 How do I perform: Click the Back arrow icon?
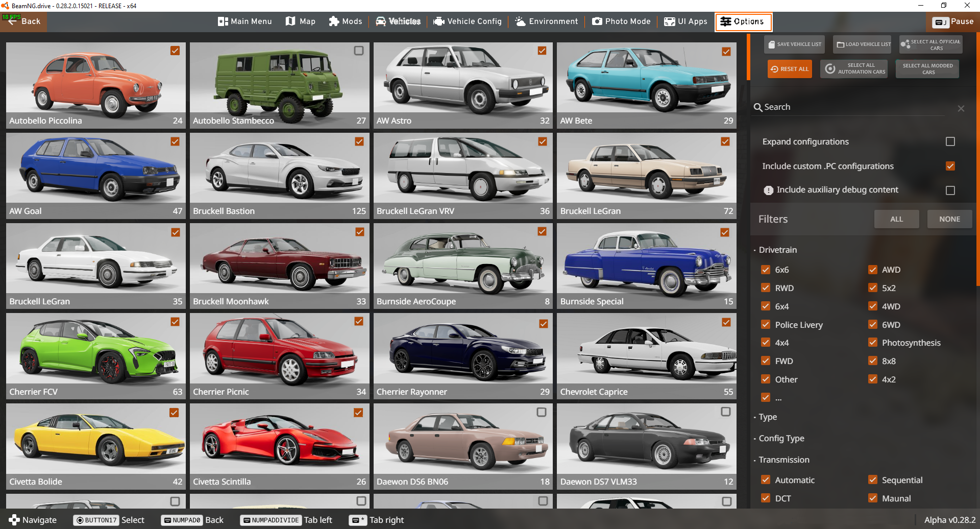click(x=12, y=21)
